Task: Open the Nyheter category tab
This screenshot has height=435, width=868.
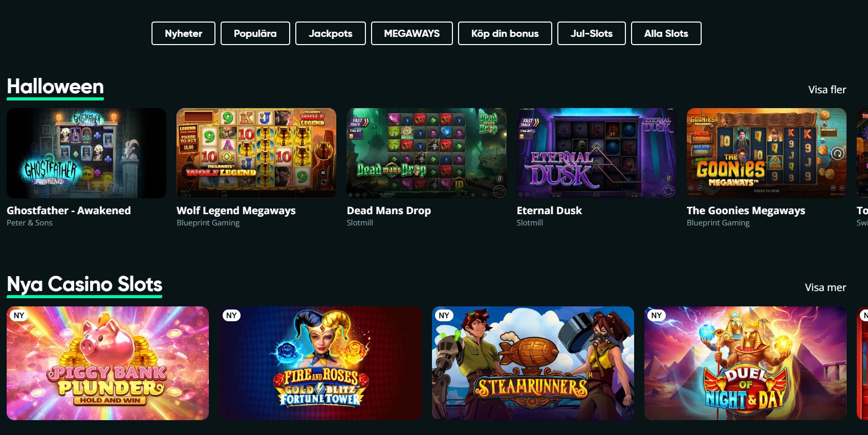Action: [x=183, y=33]
